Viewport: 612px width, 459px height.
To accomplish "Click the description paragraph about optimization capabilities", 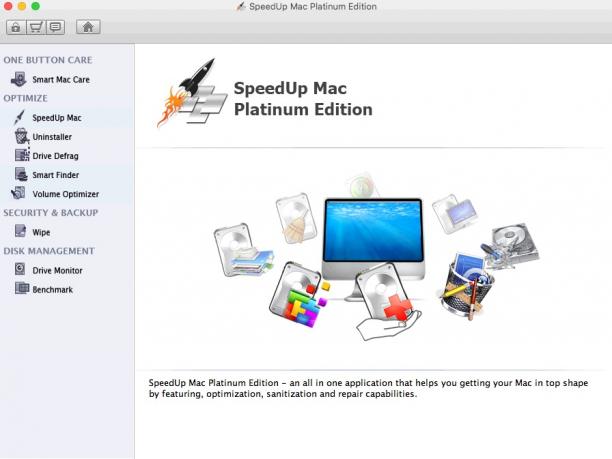I will [x=368, y=388].
